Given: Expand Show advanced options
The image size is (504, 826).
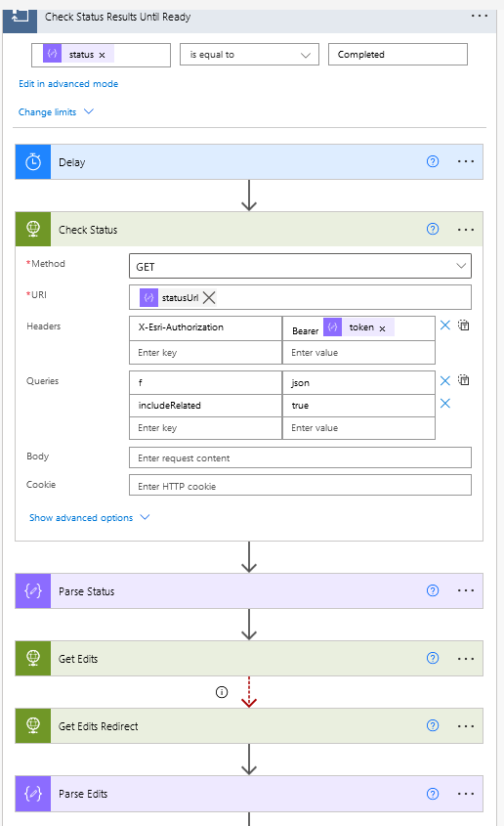Looking at the screenshot, I should click(x=90, y=518).
